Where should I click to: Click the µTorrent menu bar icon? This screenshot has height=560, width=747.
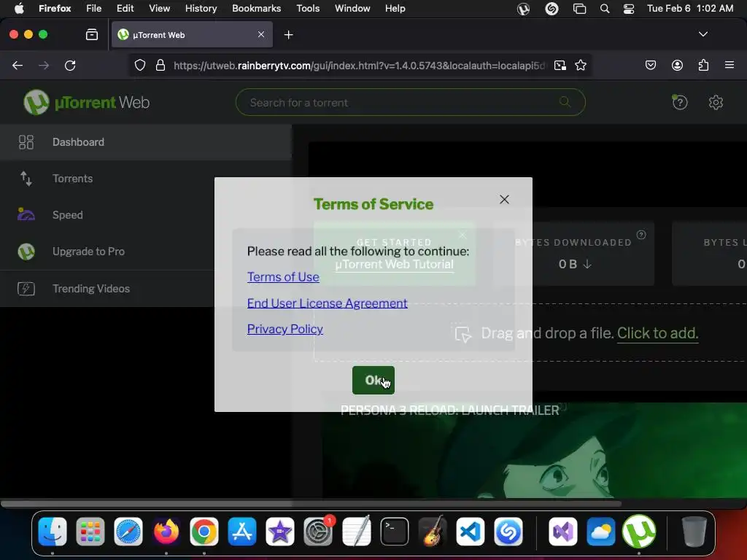click(x=523, y=9)
